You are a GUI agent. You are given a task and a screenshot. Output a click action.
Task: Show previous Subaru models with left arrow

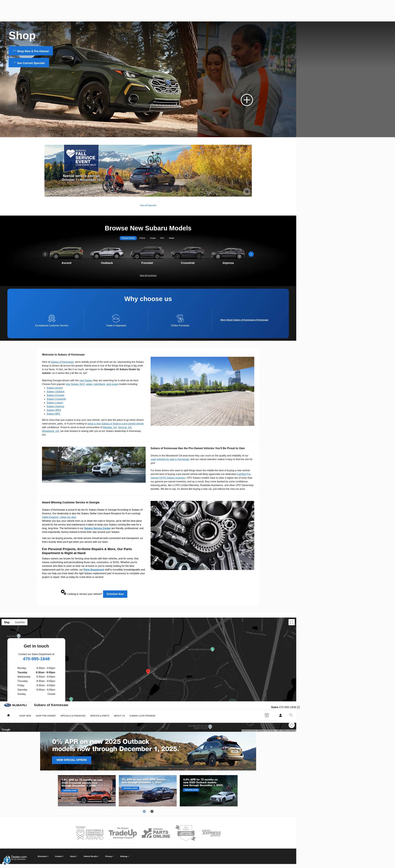[x=45, y=254]
